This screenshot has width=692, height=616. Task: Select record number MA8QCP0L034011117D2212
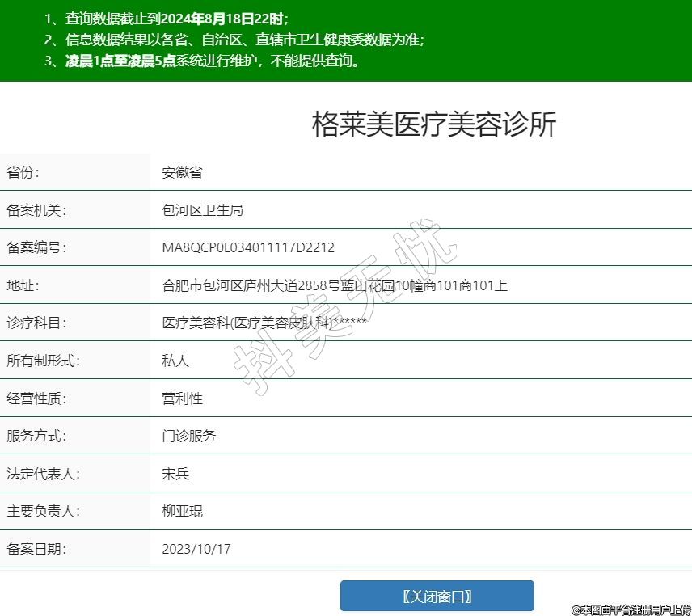[x=248, y=247]
